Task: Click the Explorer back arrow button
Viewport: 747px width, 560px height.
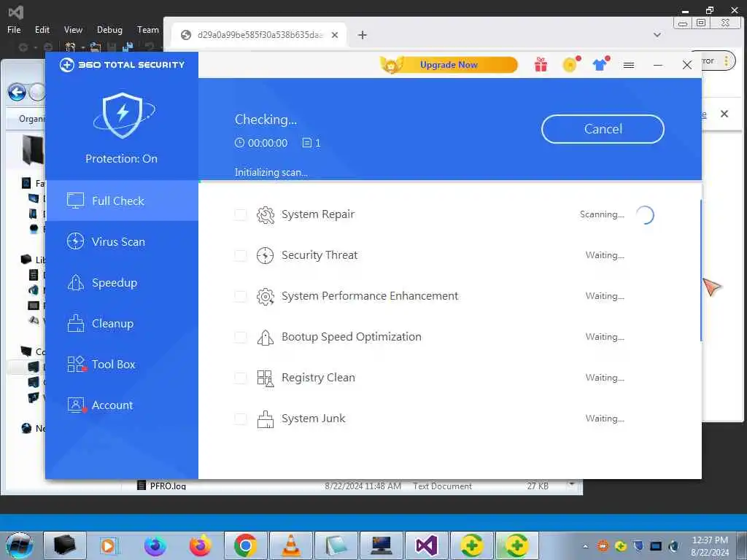Action: click(x=18, y=92)
